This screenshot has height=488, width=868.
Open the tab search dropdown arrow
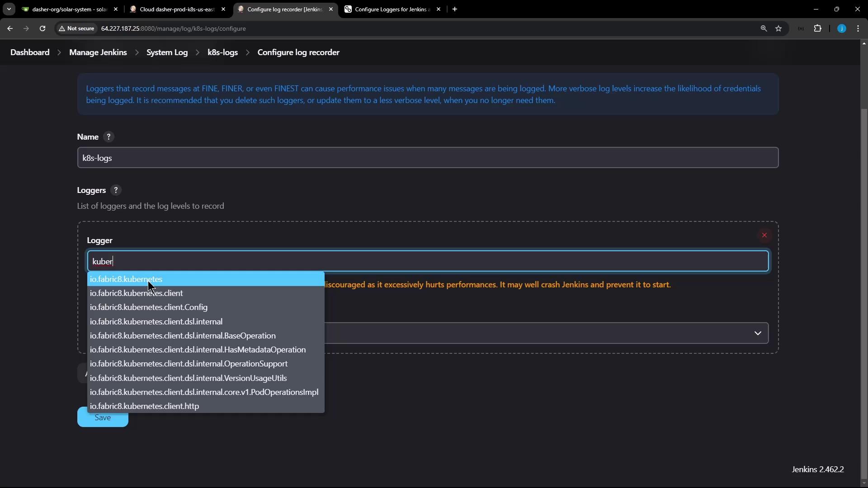coord(9,9)
